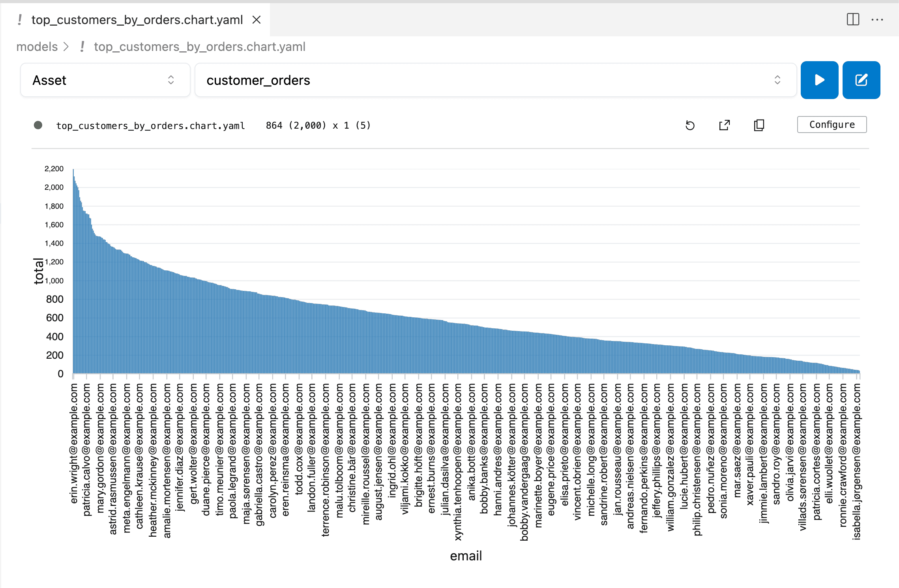Open the Asset type selector
Screen dimensions: 899x588
pos(105,80)
